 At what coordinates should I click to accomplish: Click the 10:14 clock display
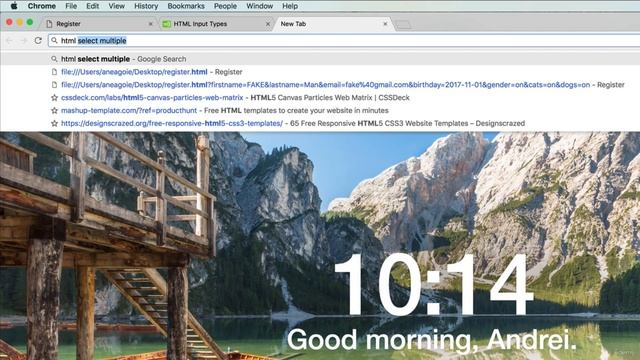click(x=433, y=285)
